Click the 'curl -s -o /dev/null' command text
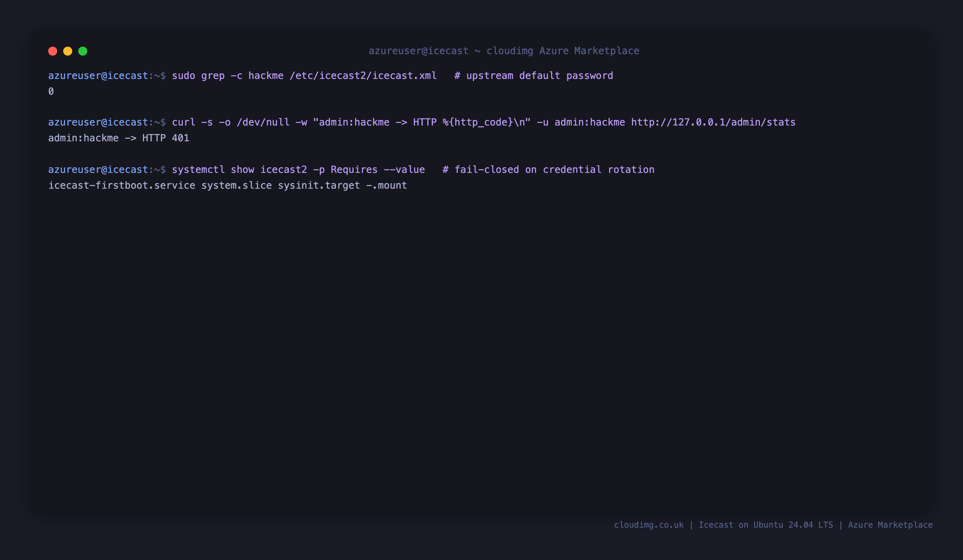 tap(231, 122)
